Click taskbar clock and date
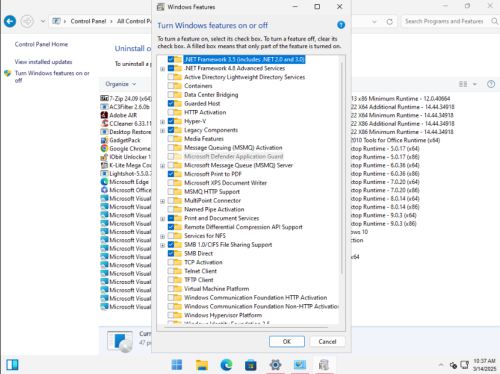This screenshot has height=374, width=500. click(485, 365)
